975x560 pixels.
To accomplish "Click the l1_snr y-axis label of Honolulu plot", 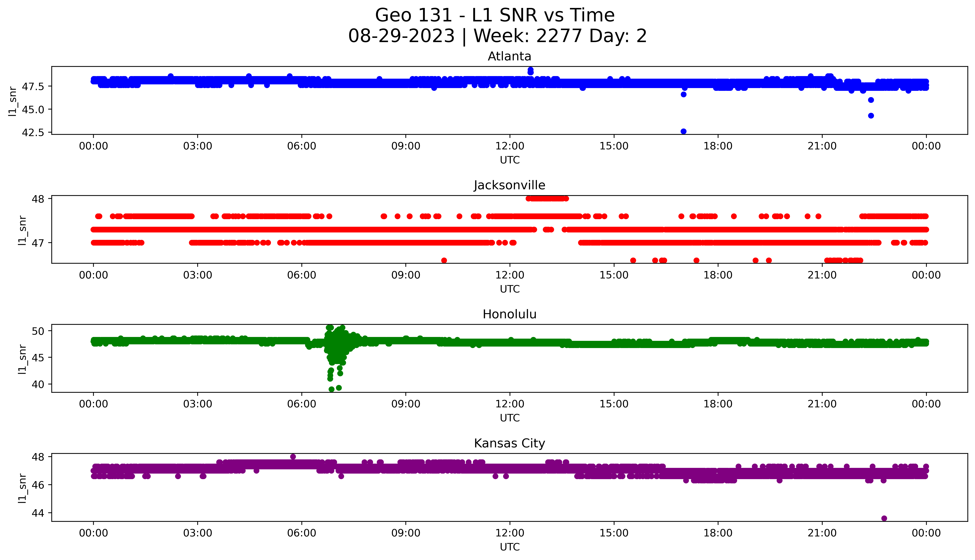I will [22, 359].
